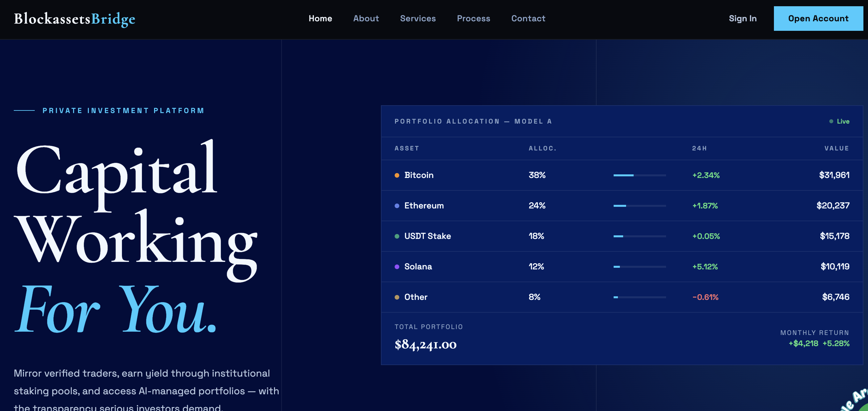Click the TOTAL PORTFOLIO label
868x411 pixels.
429,327
